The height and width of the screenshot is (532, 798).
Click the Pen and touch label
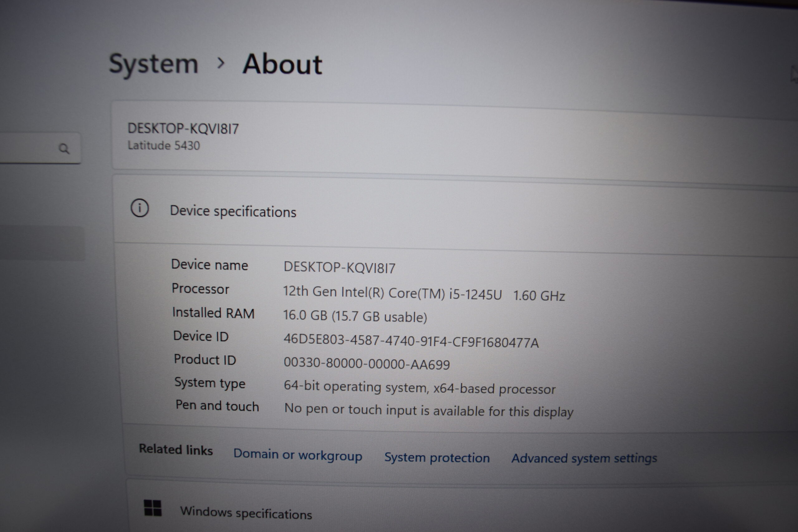217,406
